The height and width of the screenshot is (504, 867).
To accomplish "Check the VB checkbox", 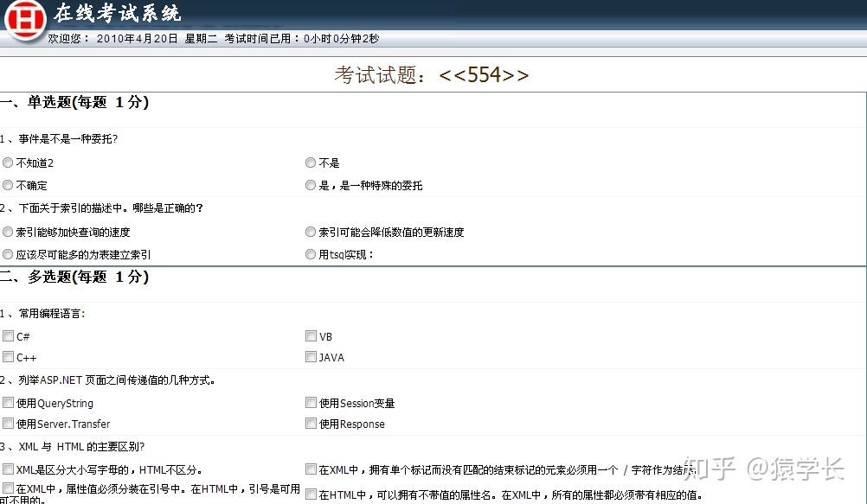I will (x=311, y=336).
